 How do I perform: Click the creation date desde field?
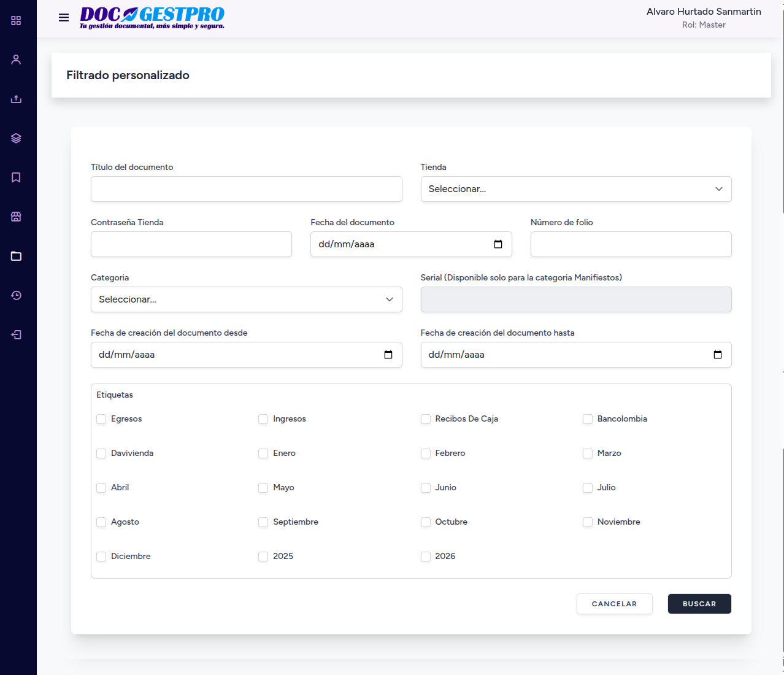[x=247, y=355]
